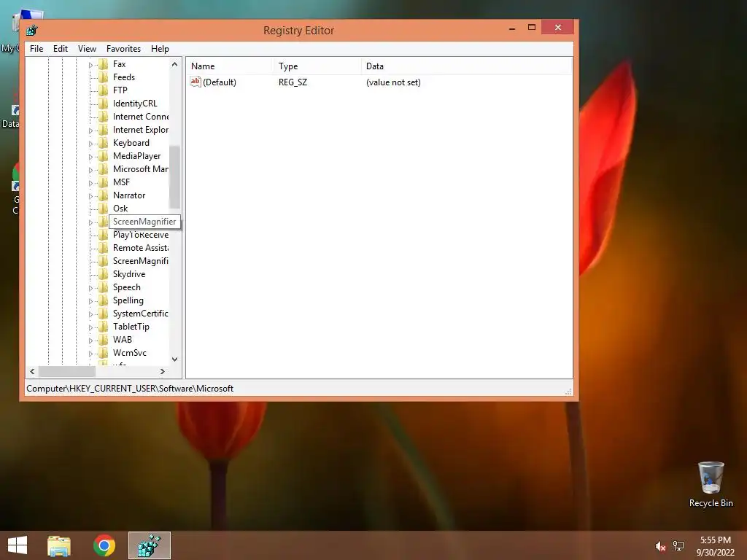Screen dimensions: 747x560
Task: Expand the WAB key
Action: coord(90,341)
